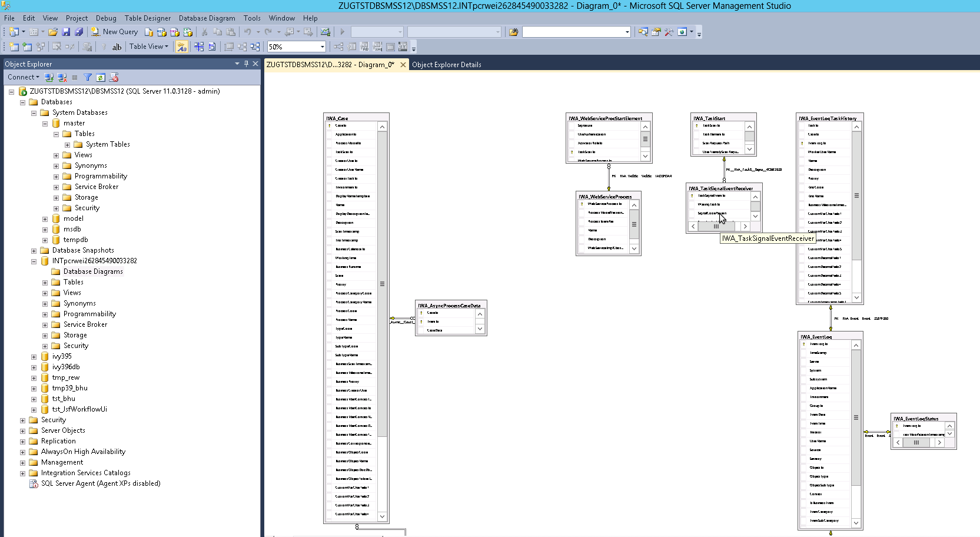This screenshot has height=537, width=980.
Task: Select the server root node ZUGTSTDBSMSS12\DBSMSS12
Action: [125, 91]
